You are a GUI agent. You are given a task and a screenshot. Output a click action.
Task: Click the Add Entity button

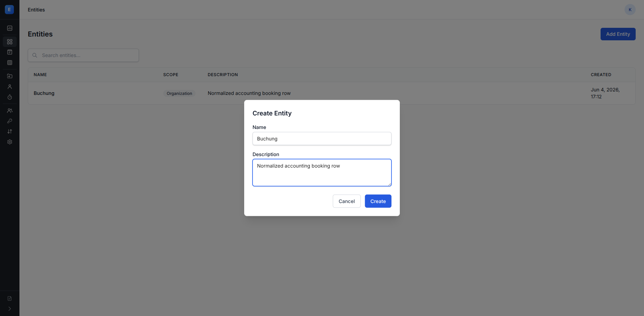point(618,34)
